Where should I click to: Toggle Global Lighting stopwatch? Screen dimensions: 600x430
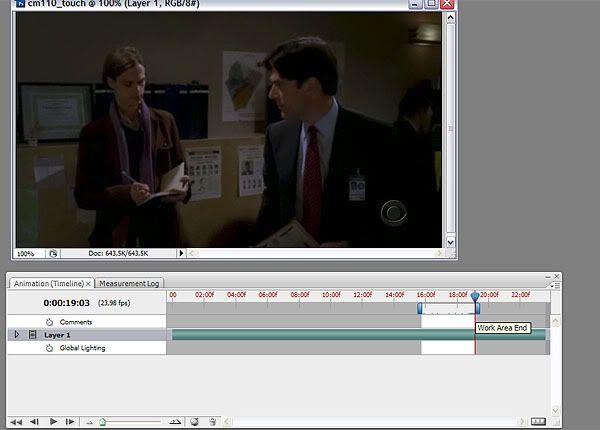pos(49,348)
